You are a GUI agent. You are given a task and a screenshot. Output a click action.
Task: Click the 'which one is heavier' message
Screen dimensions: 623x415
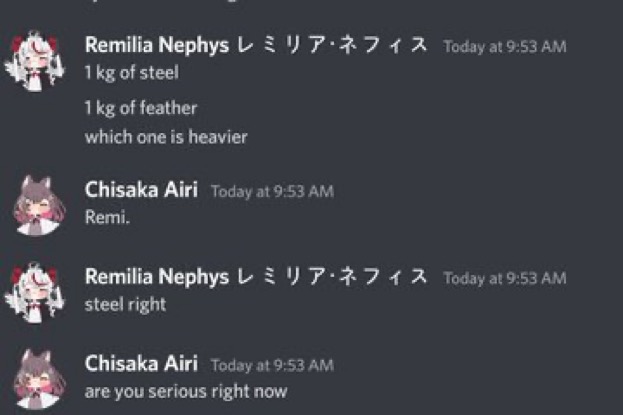pyautogui.click(x=166, y=137)
